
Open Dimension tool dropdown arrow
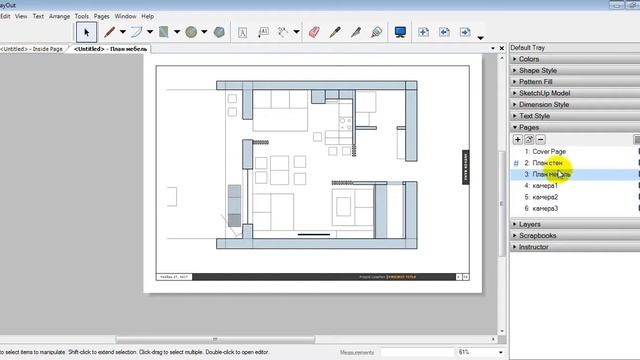296,32
